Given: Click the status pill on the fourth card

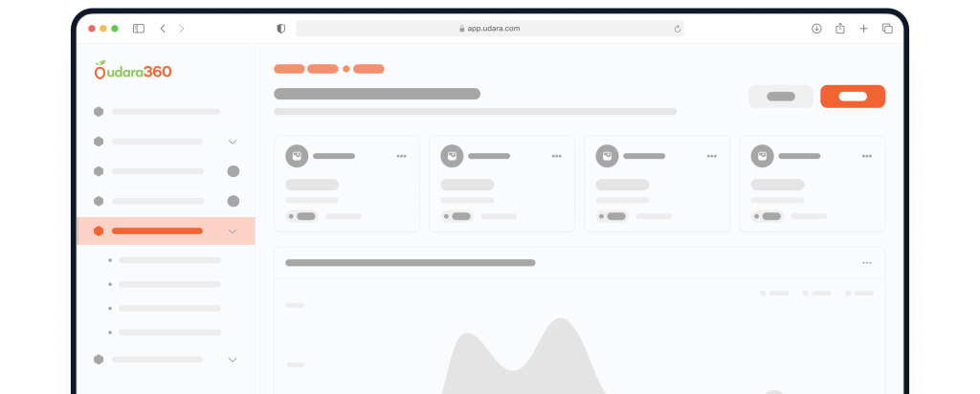Looking at the screenshot, I should (767, 216).
